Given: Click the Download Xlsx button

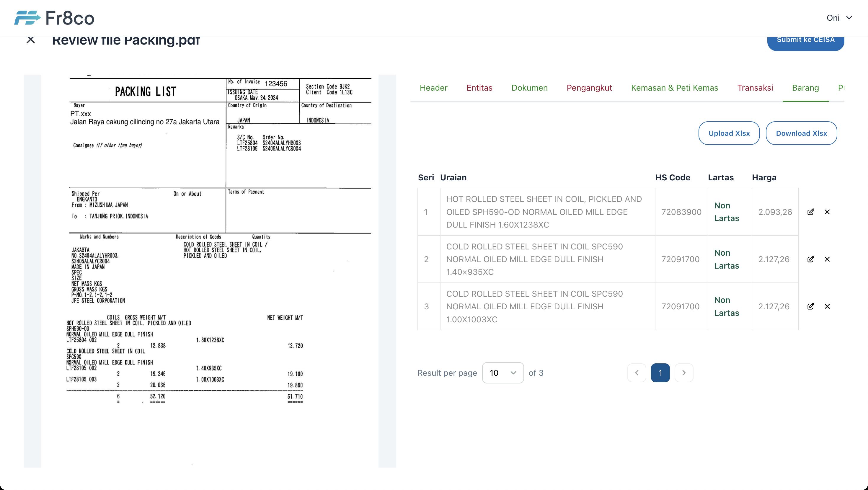Looking at the screenshot, I should [x=801, y=133].
